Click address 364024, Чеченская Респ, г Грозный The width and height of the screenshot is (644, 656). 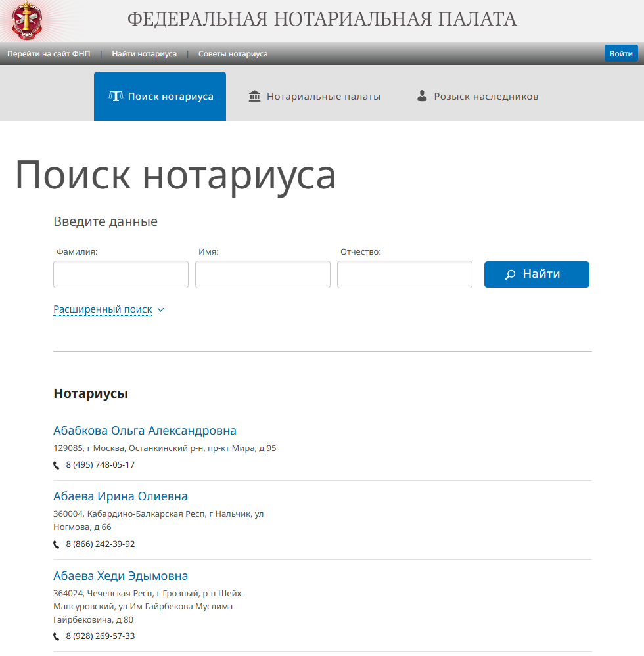point(149,607)
